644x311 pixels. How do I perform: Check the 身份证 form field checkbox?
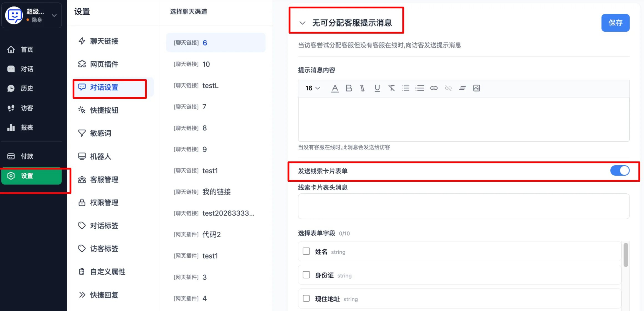[306, 275]
